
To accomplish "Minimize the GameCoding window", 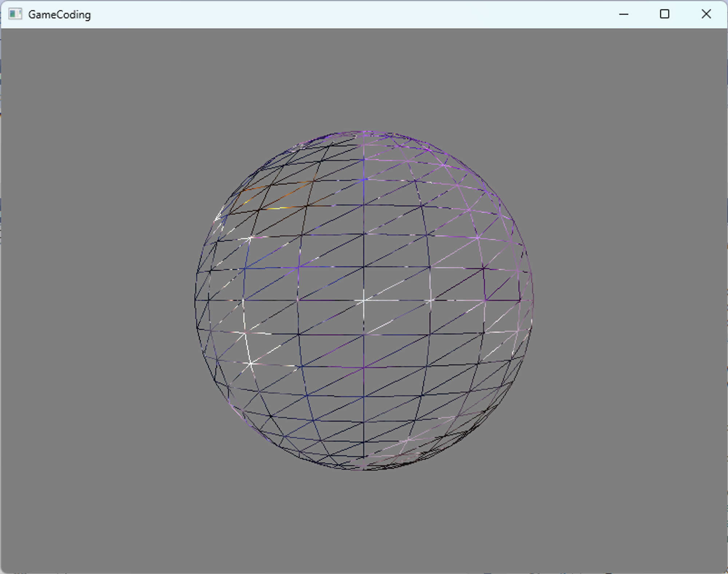I will click(624, 14).
